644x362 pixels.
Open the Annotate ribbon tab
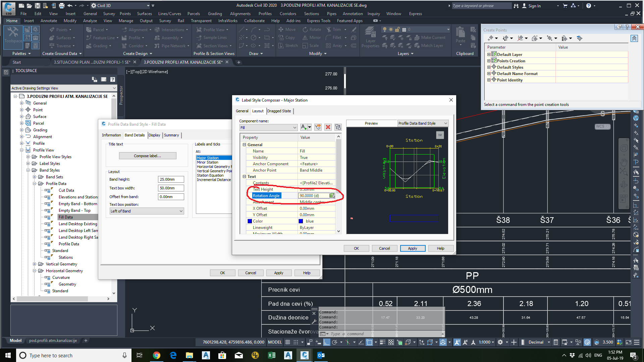tap(49, 20)
